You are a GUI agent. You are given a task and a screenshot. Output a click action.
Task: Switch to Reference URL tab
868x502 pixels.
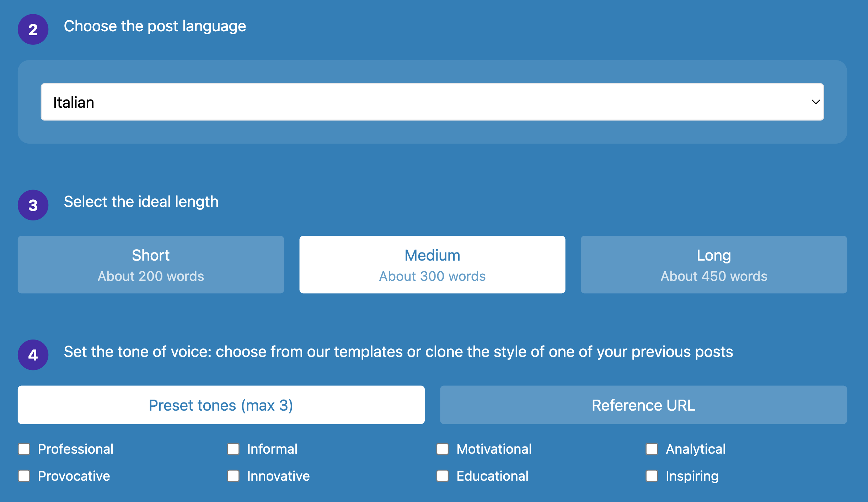tap(643, 405)
